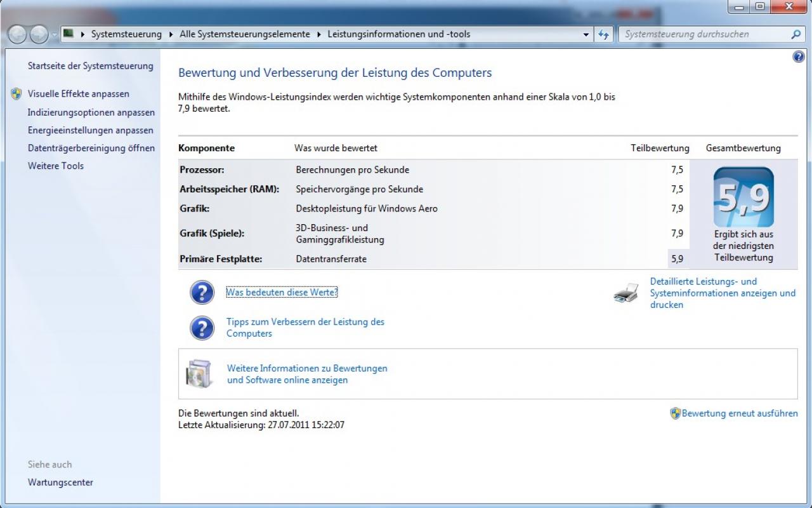Click Bewertung erneut ausführen

pyautogui.click(x=740, y=413)
